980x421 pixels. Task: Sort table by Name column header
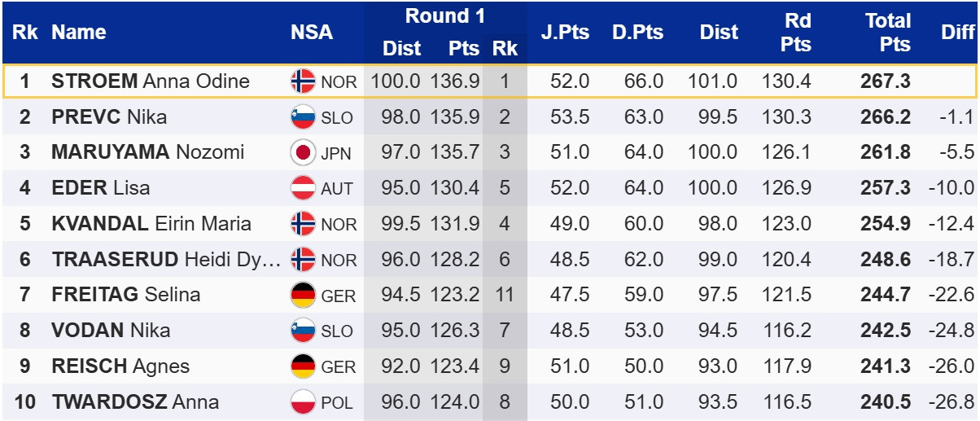coord(79,33)
